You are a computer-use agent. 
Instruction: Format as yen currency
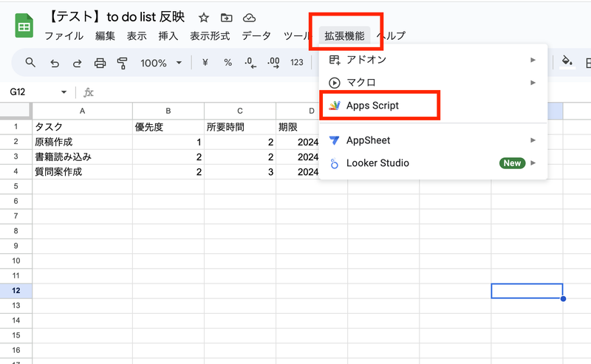206,63
